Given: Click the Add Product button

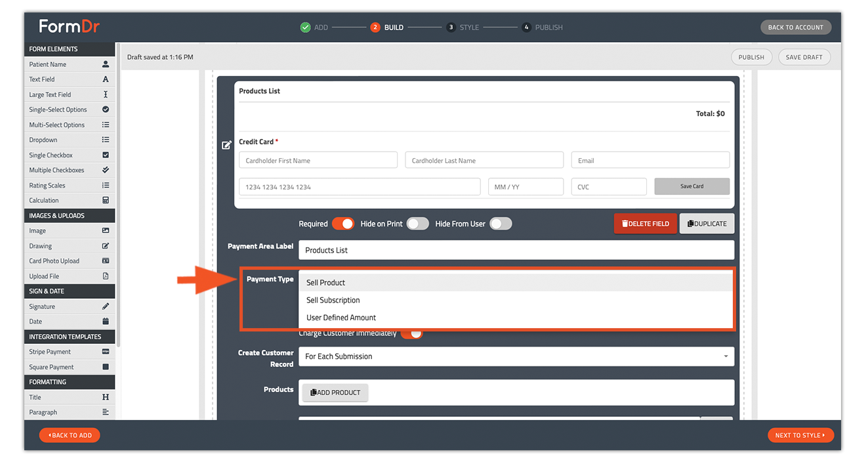Looking at the screenshot, I should (335, 393).
